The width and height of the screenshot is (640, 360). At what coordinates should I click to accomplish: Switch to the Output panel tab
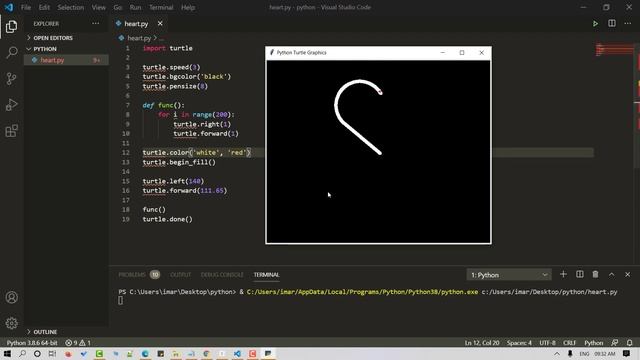180,275
